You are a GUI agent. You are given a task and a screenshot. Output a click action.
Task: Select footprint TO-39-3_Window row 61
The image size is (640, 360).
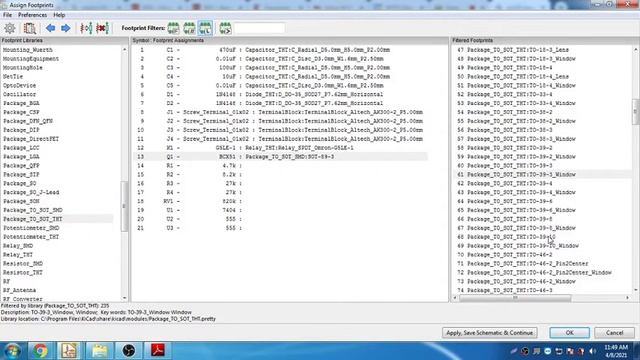[542, 175]
